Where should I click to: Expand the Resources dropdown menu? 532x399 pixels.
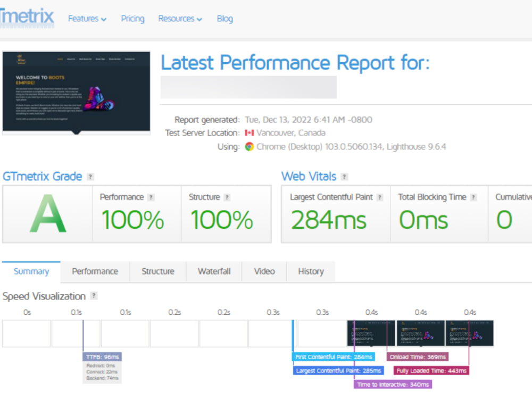tap(180, 19)
